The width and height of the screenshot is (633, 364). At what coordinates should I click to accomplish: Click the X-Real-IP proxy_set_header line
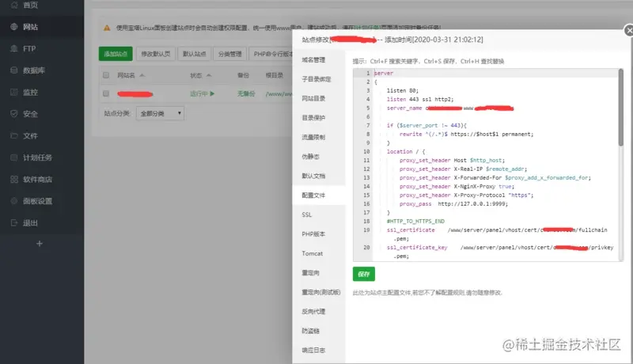[x=464, y=169]
